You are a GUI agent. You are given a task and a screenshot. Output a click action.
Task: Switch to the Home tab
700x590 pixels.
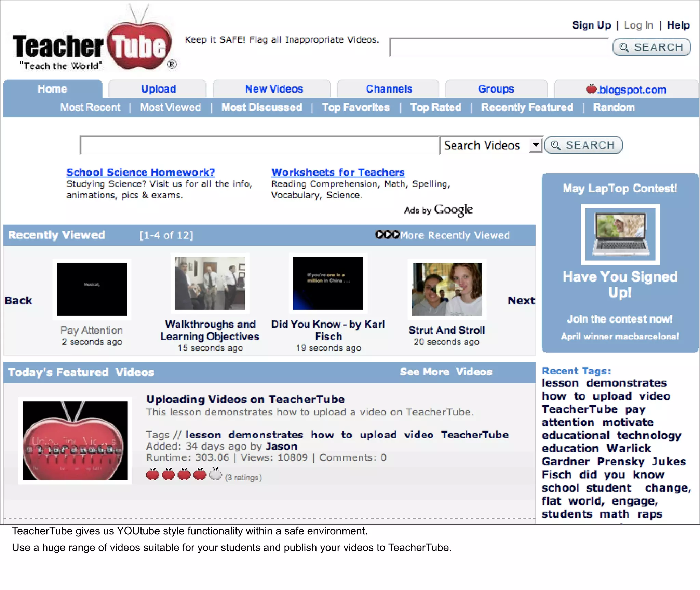53,89
